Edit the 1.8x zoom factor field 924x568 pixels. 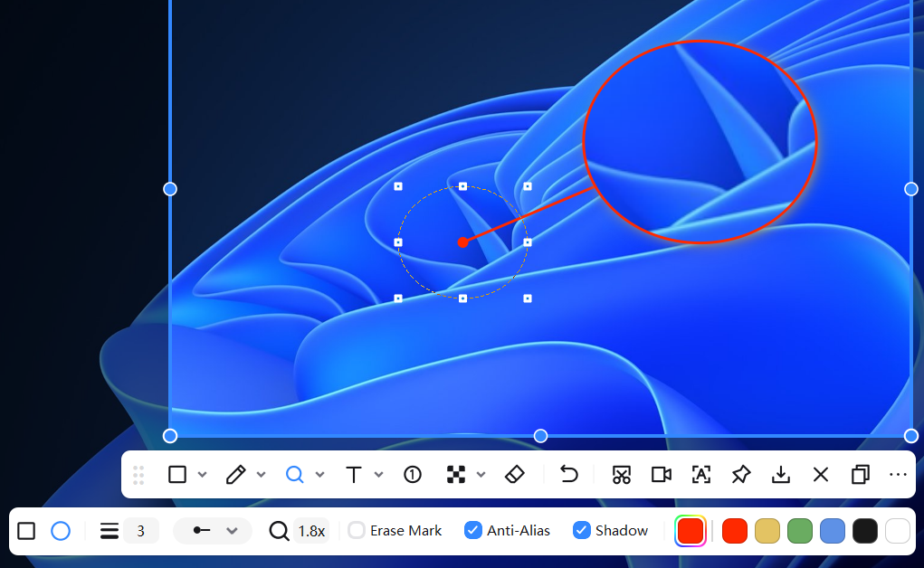click(x=311, y=531)
